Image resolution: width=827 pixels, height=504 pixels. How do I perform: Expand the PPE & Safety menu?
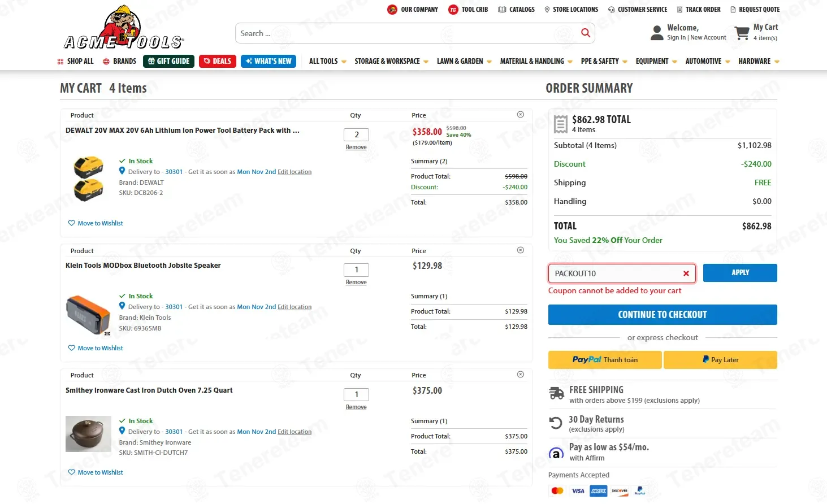(x=604, y=61)
